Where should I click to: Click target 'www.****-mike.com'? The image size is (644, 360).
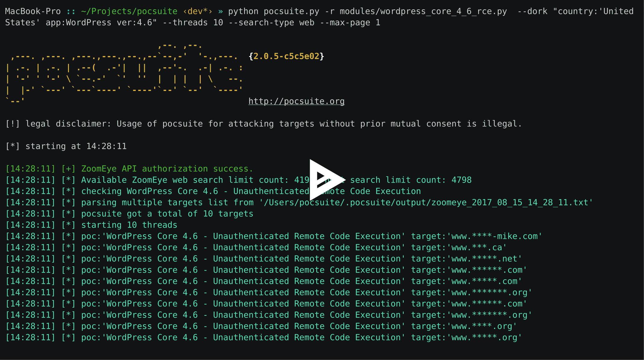[x=495, y=236]
